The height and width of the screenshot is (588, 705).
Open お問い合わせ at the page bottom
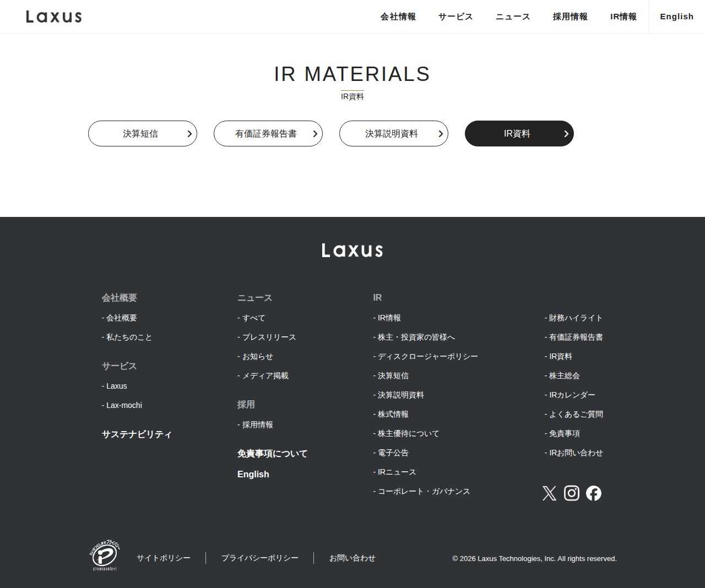tap(352, 558)
